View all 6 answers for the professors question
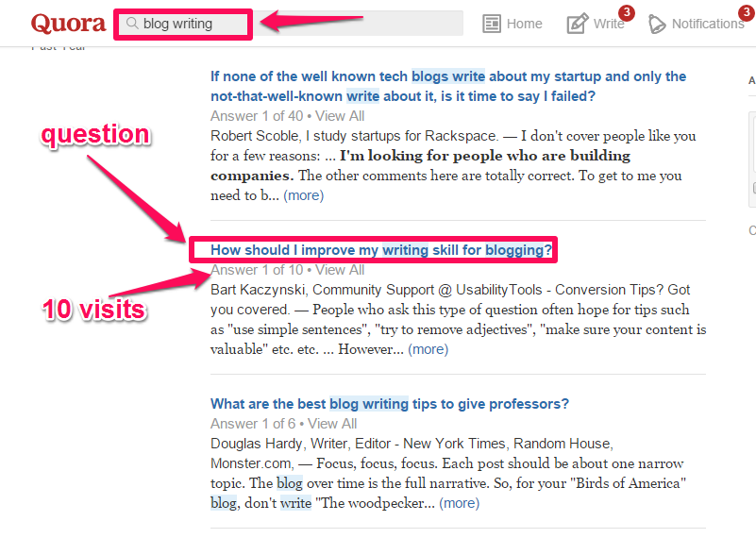Screen dimensions: 756x538 332,424
